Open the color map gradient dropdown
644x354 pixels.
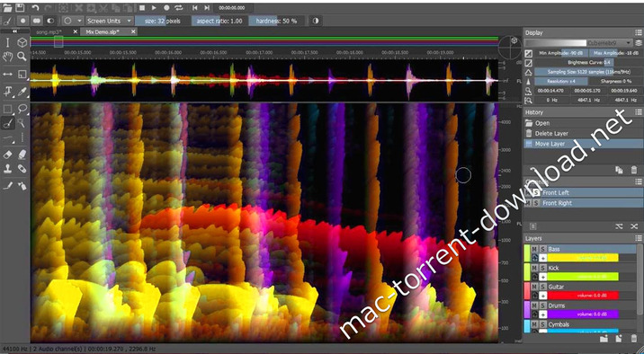click(x=578, y=43)
